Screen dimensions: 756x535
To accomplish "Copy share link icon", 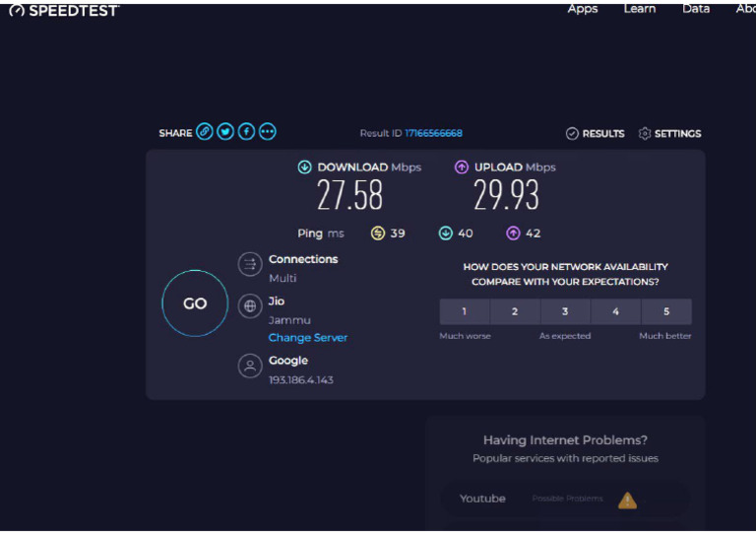I will 205,132.
